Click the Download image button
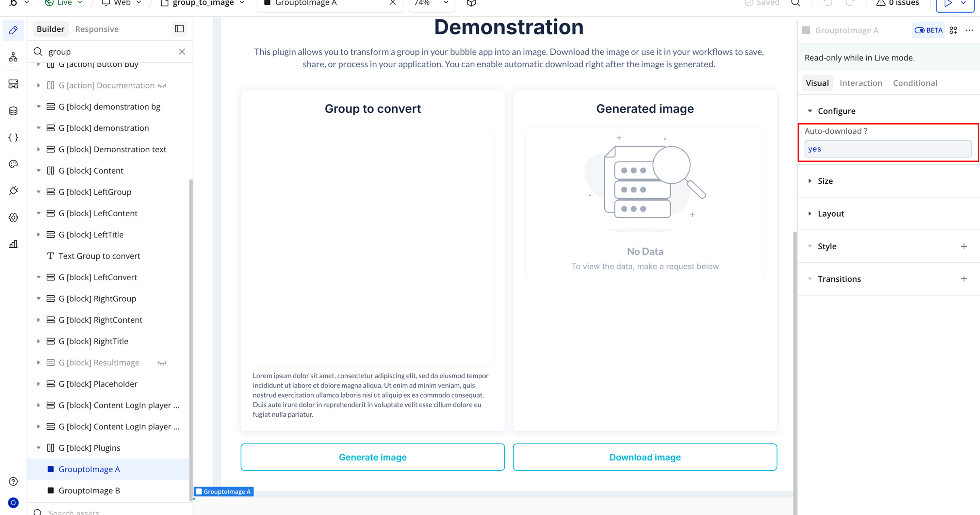 coord(644,457)
